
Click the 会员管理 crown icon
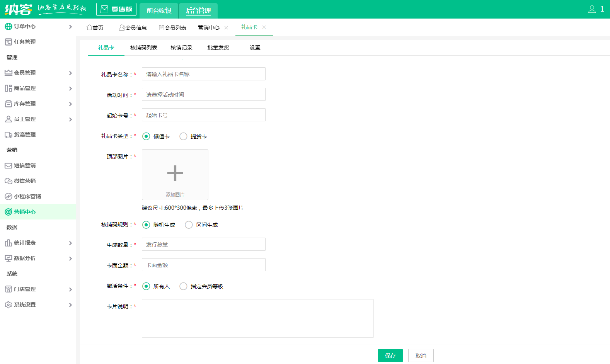(x=8, y=73)
